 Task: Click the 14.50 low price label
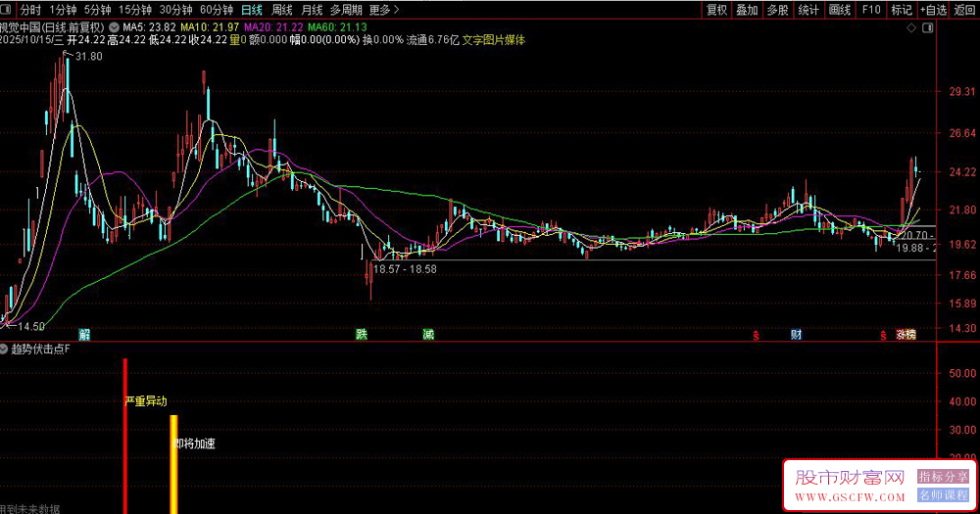coord(30,327)
